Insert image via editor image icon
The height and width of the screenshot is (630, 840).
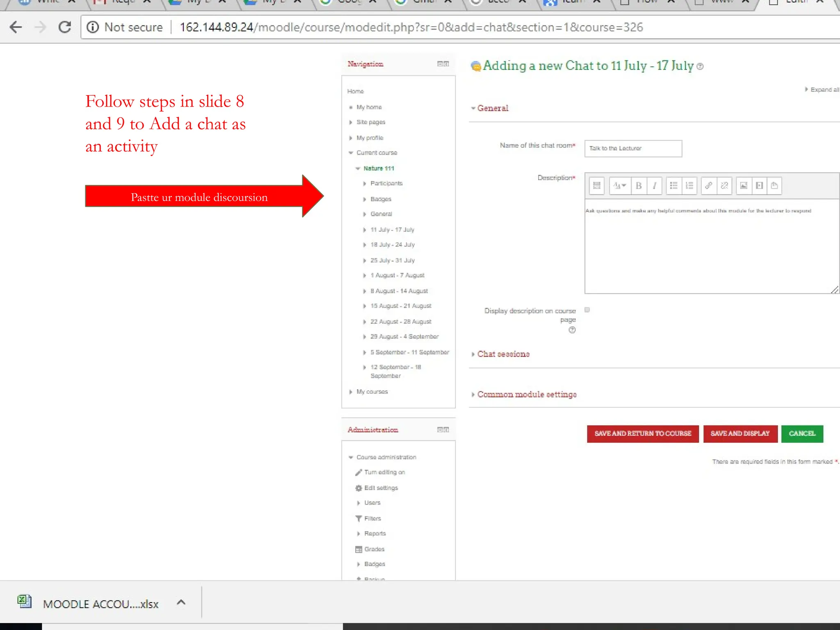[744, 186]
